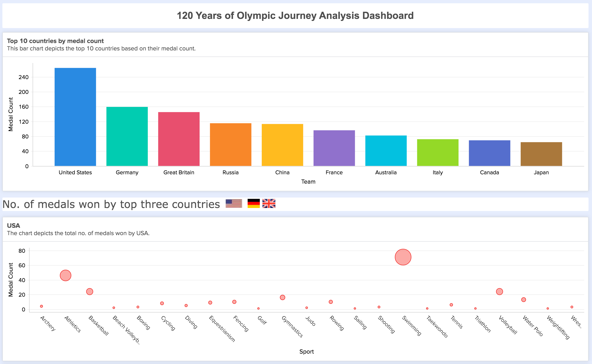This screenshot has width=592, height=364.
Task: Select the Japan brown bar
Action: [541, 154]
